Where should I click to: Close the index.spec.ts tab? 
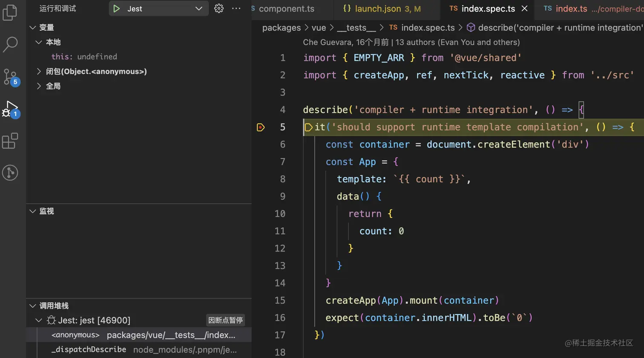[525, 9]
